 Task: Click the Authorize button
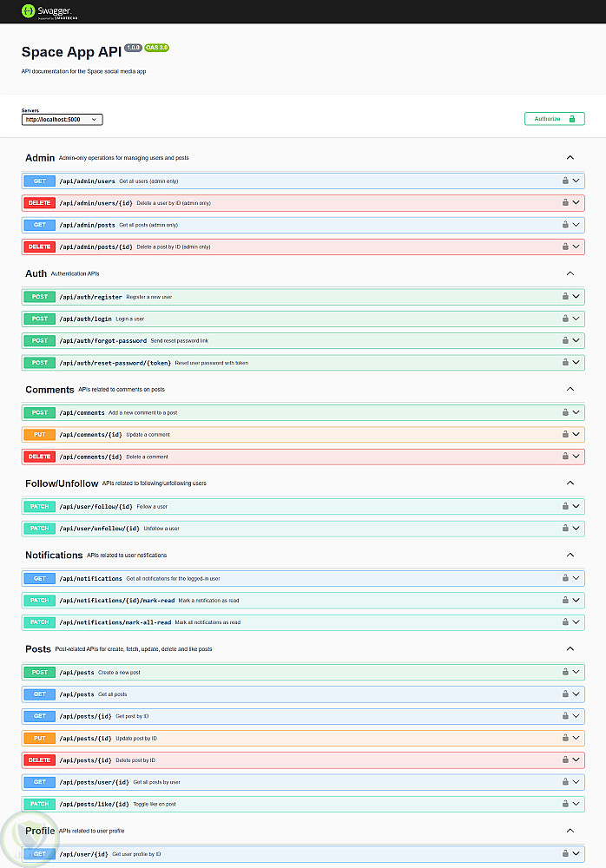pyautogui.click(x=554, y=119)
